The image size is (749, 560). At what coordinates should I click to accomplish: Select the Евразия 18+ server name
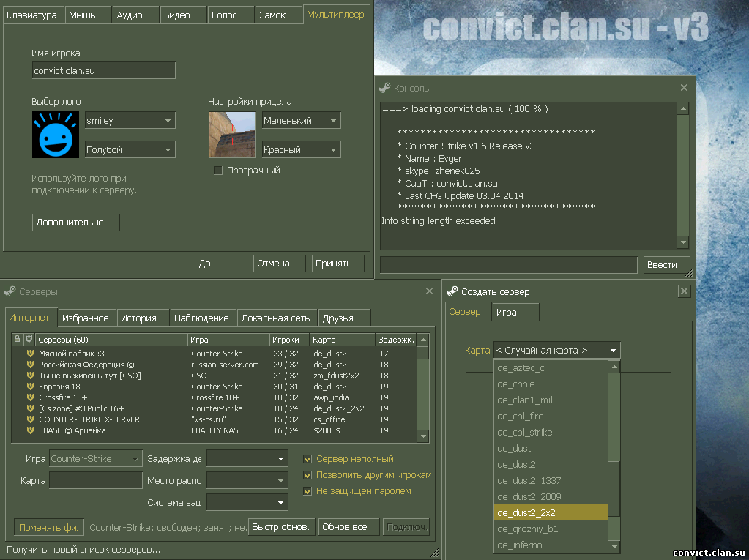click(62, 387)
